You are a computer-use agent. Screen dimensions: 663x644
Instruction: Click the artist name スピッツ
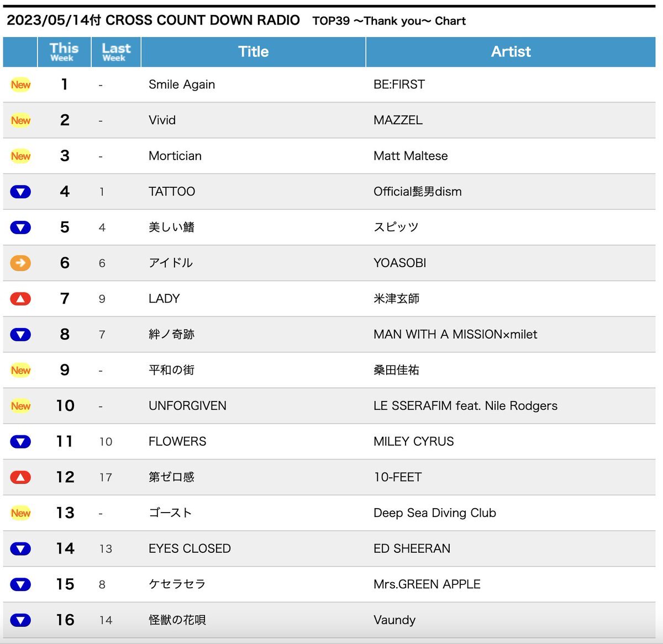[396, 228]
